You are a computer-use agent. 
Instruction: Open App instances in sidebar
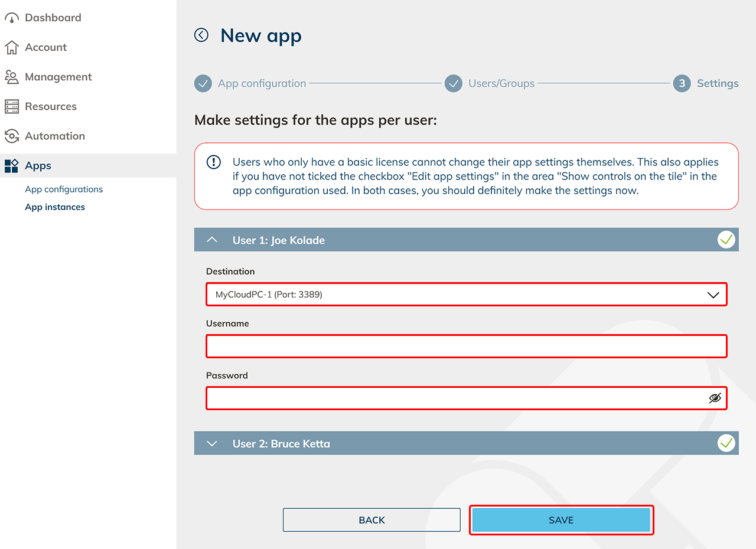click(x=55, y=207)
